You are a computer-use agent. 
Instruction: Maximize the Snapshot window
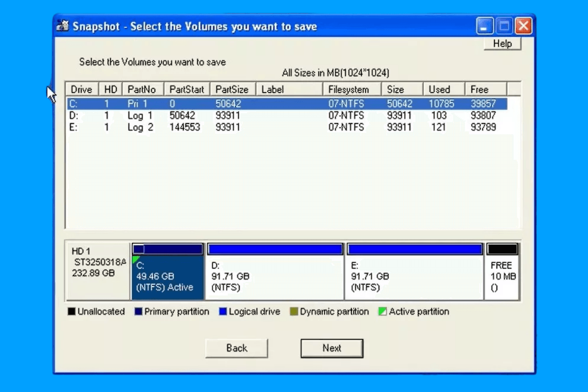pyautogui.click(x=504, y=26)
